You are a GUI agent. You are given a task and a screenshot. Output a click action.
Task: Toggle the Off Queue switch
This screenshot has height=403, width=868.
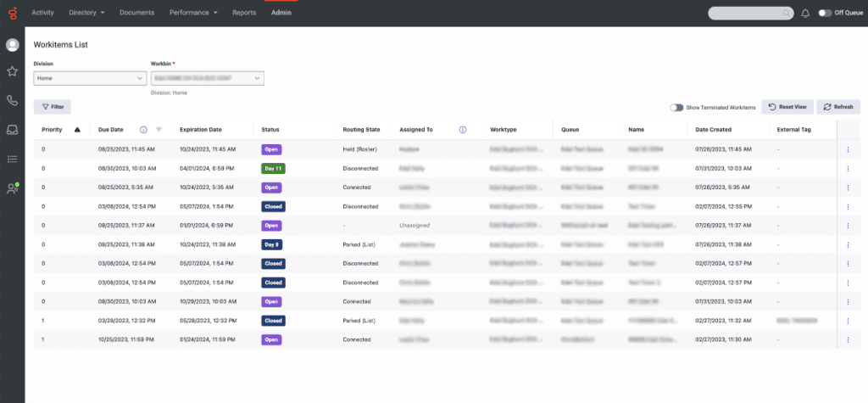pyautogui.click(x=825, y=13)
